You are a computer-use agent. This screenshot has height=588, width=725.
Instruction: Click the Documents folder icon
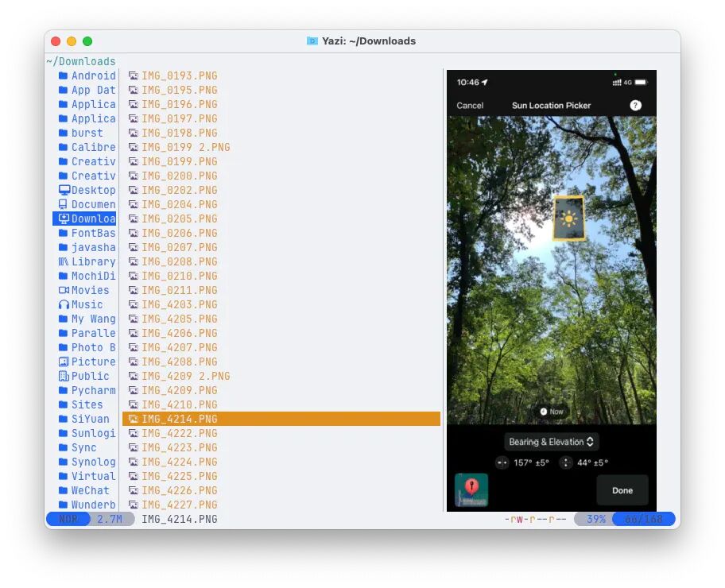coord(63,204)
